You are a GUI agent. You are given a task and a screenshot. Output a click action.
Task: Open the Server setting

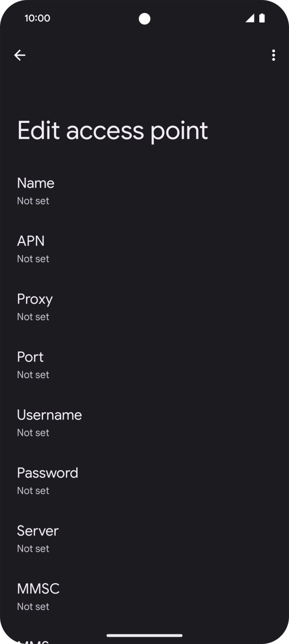[x=37, y=531]
